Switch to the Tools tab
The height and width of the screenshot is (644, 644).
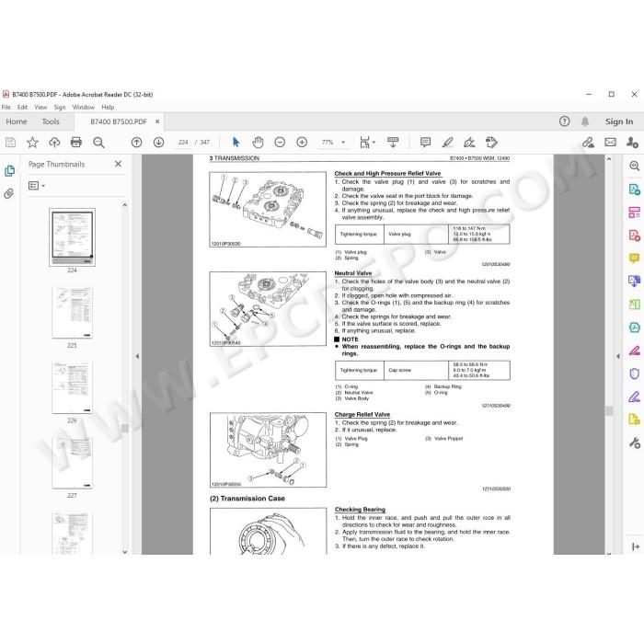tap(51, 121)
